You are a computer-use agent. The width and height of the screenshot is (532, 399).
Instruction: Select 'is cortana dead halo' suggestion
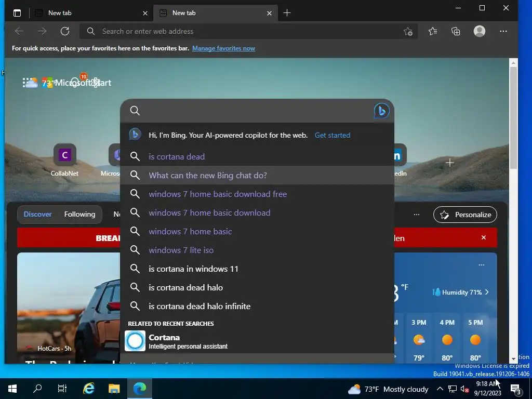tap(257, 287)
